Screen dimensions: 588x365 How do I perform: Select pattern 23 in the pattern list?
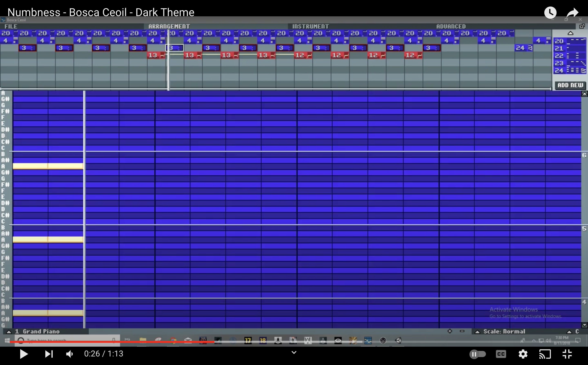click(x=570, y=63)
